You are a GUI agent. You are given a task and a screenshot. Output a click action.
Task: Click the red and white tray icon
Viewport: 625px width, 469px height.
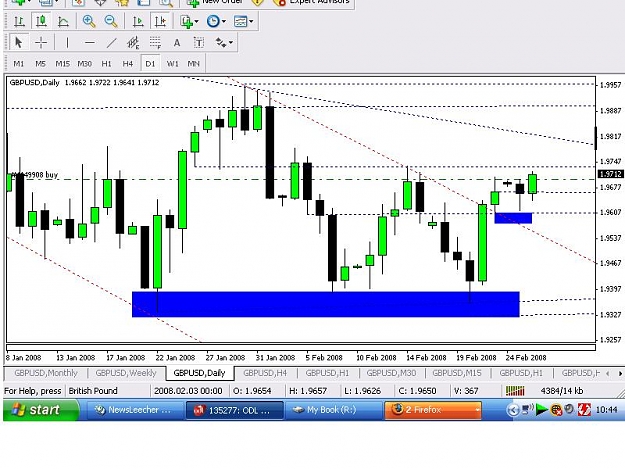click(584, 409)
